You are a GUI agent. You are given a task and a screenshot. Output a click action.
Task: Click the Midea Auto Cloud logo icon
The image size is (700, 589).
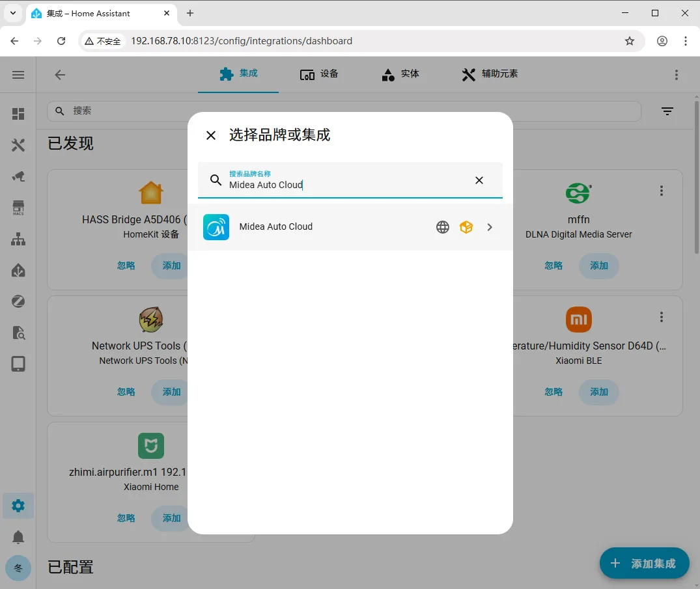[216, 227]
